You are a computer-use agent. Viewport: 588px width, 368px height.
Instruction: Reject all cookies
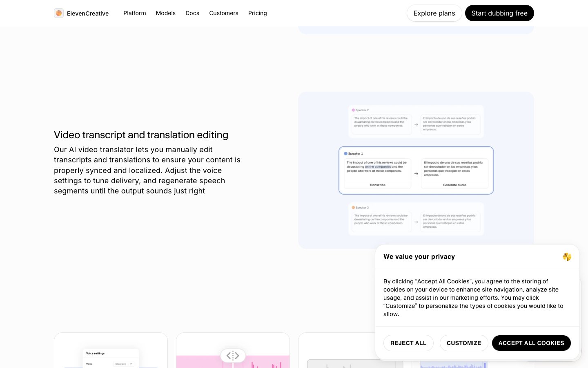pos(408,343)
